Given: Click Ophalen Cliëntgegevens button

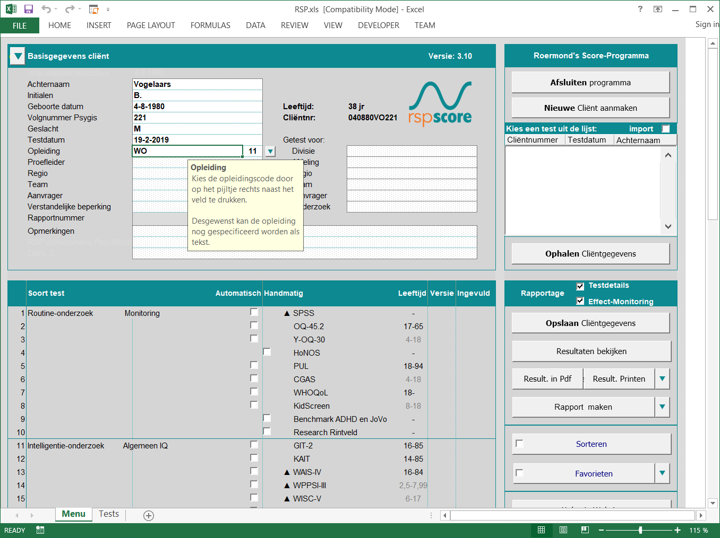Looking at the screenshot, I should (591, 253).
